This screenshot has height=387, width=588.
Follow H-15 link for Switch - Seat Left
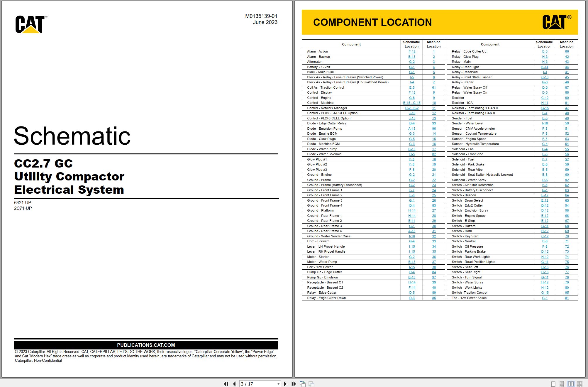[545, 267]
